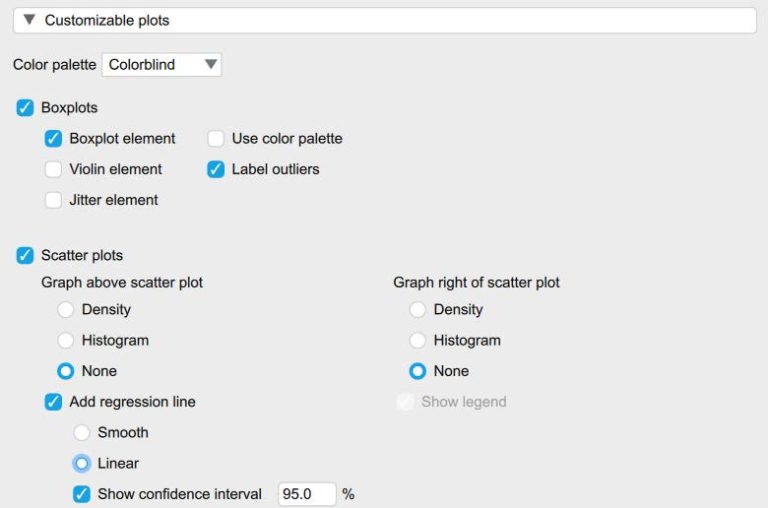The height and width of the screenshot is (508, 768).
Task: Check Use color palette option
Action: click(x=216, y=139)
